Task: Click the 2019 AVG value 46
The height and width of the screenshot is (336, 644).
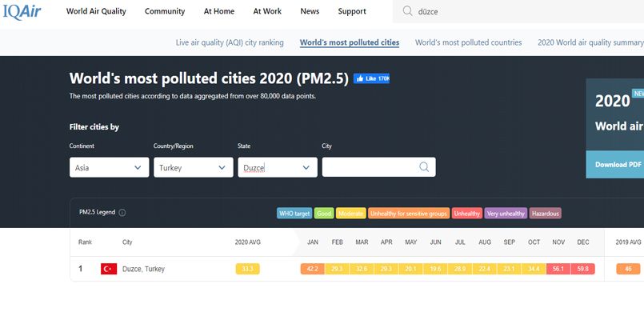Action: click(628, 269)
